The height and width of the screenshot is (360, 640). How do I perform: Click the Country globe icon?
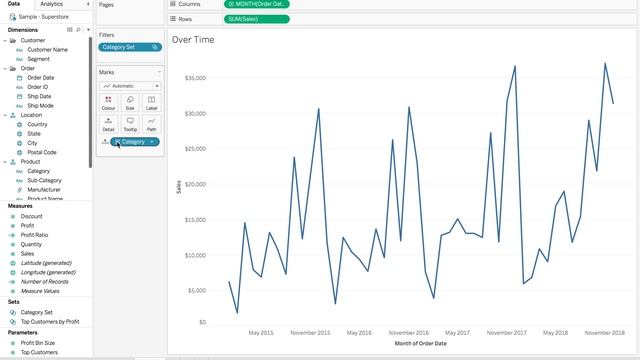(19, 124)
